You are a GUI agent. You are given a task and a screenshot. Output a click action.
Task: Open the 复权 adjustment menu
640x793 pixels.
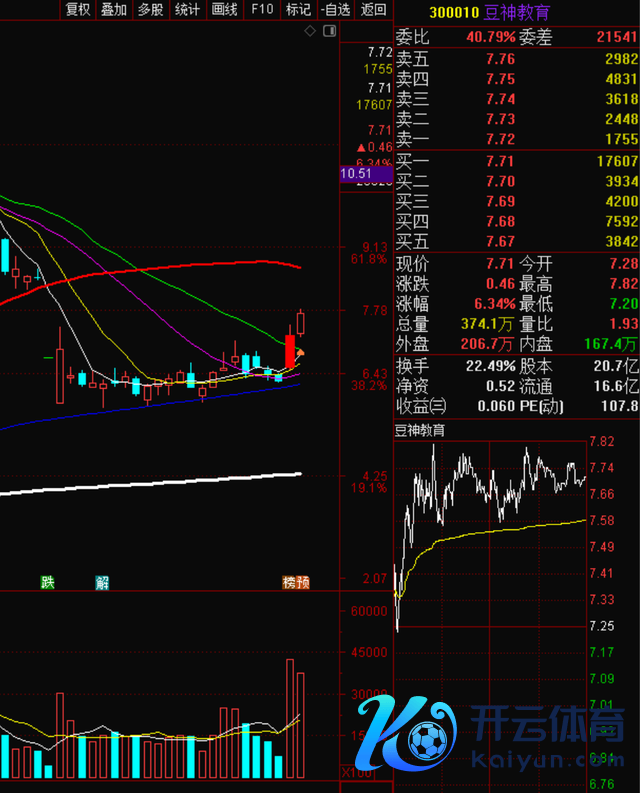77,10
